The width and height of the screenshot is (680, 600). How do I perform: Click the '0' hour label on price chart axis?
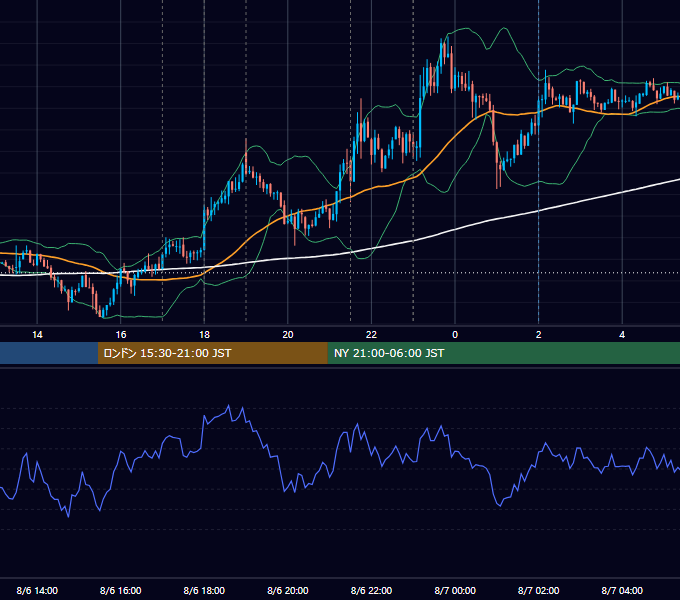(455, 335)
